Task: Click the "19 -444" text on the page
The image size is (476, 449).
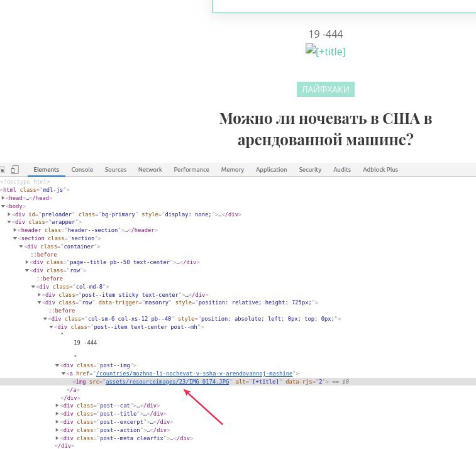Action: pyautogui.click(x=326, y=34)
